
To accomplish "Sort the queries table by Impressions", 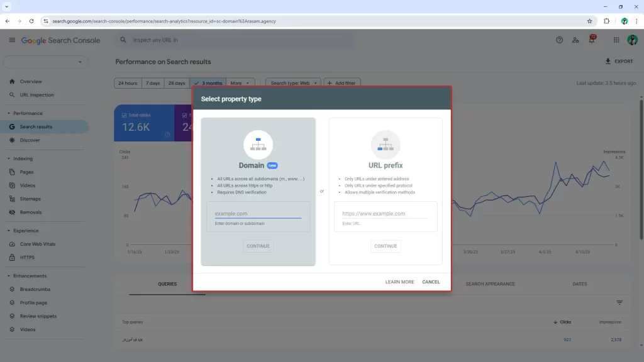I will point(610,322).
